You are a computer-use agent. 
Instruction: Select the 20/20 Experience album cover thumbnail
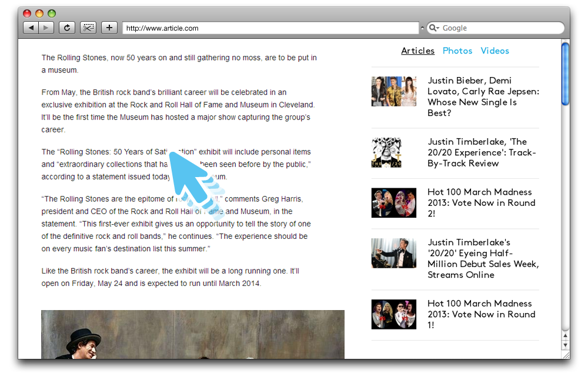386,152
